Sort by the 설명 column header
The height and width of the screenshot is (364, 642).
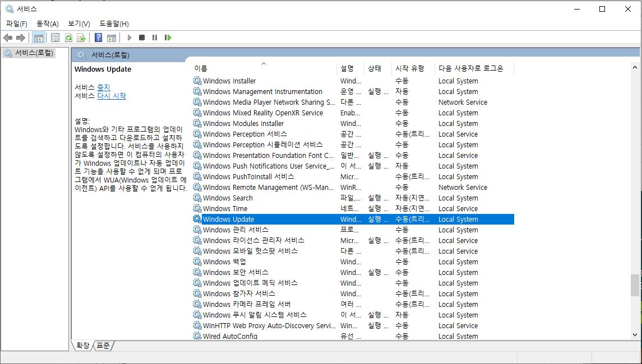pyautogui.click(x=350, y=68)
